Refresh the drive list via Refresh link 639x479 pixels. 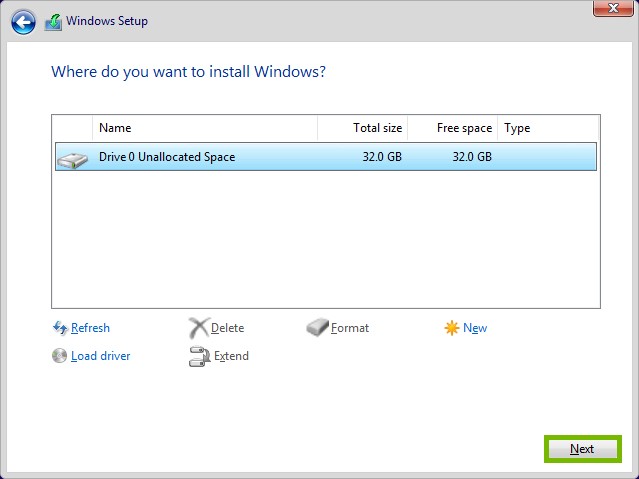(x=90, y=328)
